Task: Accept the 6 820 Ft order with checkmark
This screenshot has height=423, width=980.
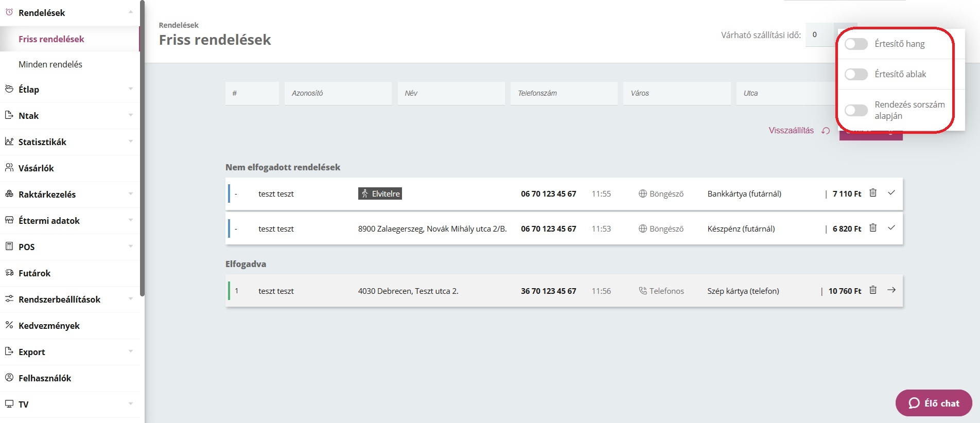Action: tap(891, 228)
